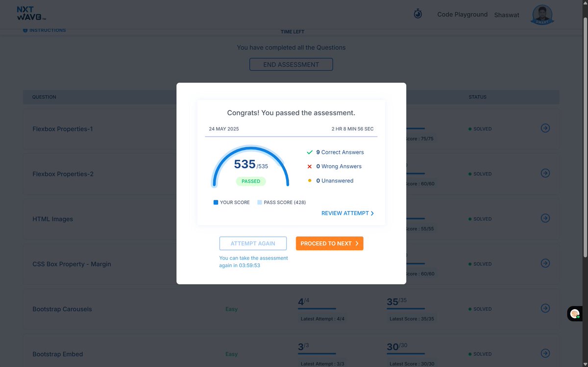Click SOLVED status of Bootstrap Carousels

[x=480, y=309]
